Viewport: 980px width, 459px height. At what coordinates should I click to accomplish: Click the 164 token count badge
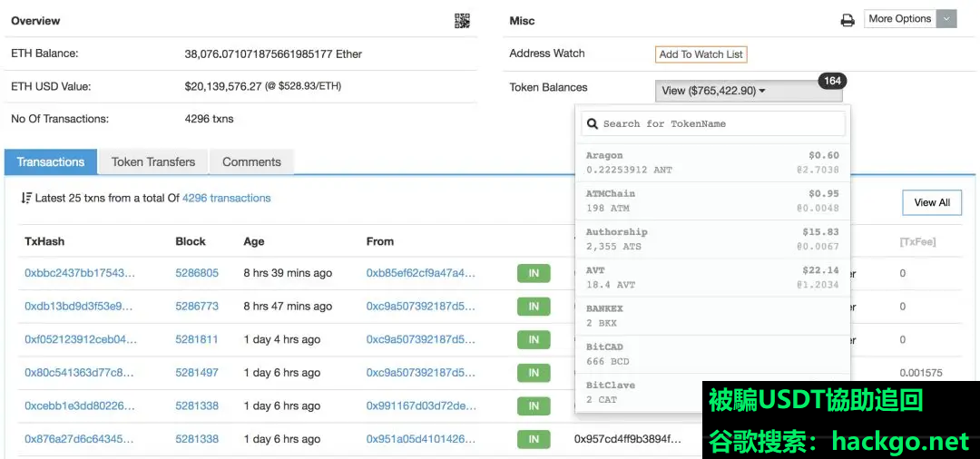click(x=832, y=81)
